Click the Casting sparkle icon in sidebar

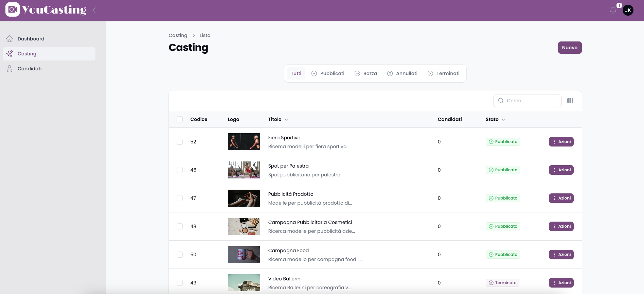coord(10,54)
